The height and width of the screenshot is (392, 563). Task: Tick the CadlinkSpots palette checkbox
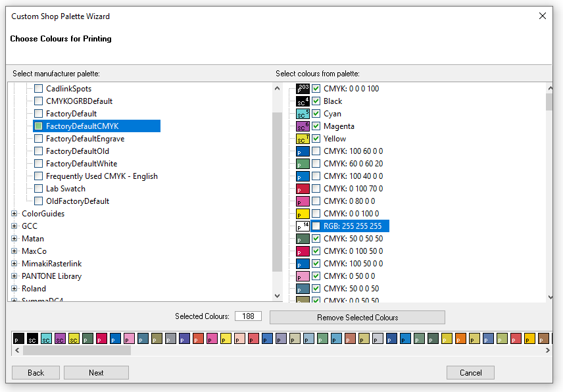point(38,88)
